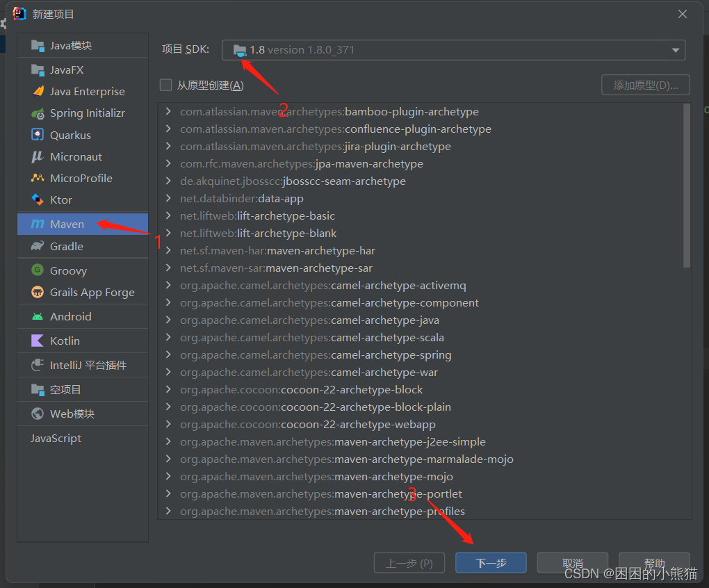The width and height of the screenshot is (709, 588).
Task: Choose Kotlin in the project type list
Action: point(83,341)
